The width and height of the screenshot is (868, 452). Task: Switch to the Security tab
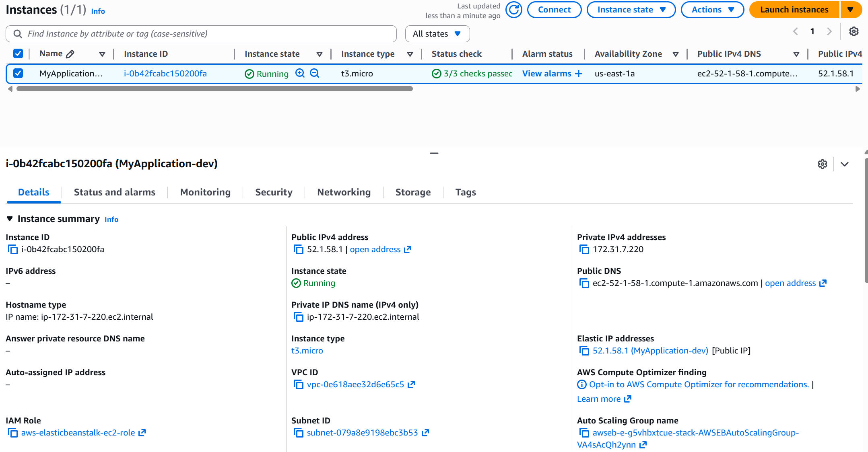[x=274, y=192]
